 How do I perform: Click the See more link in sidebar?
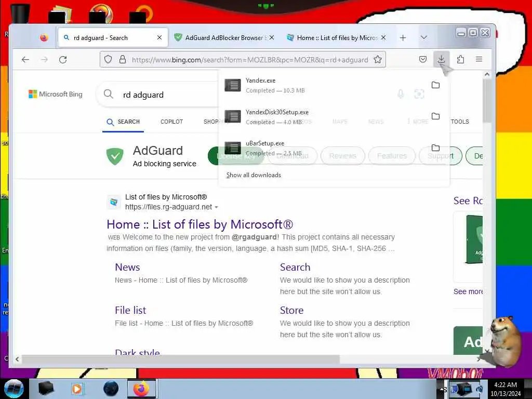coord(468,292)
